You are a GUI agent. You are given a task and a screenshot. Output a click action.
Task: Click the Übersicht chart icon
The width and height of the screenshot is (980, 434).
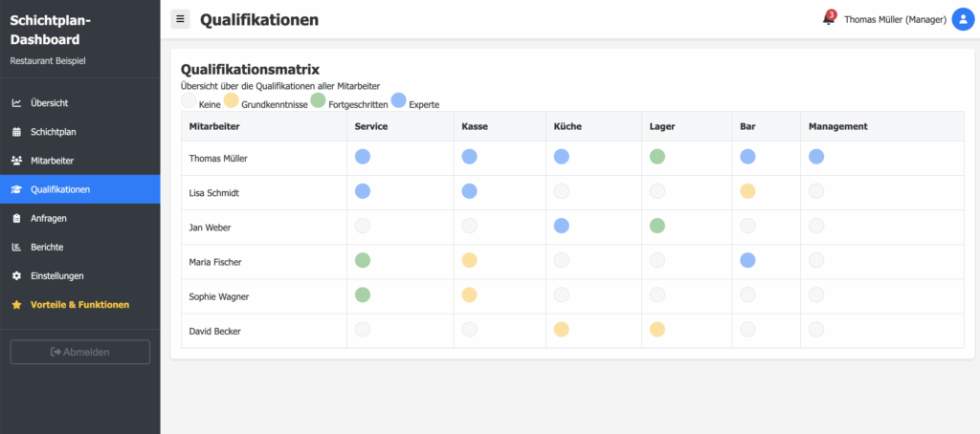tap(17, 103)
